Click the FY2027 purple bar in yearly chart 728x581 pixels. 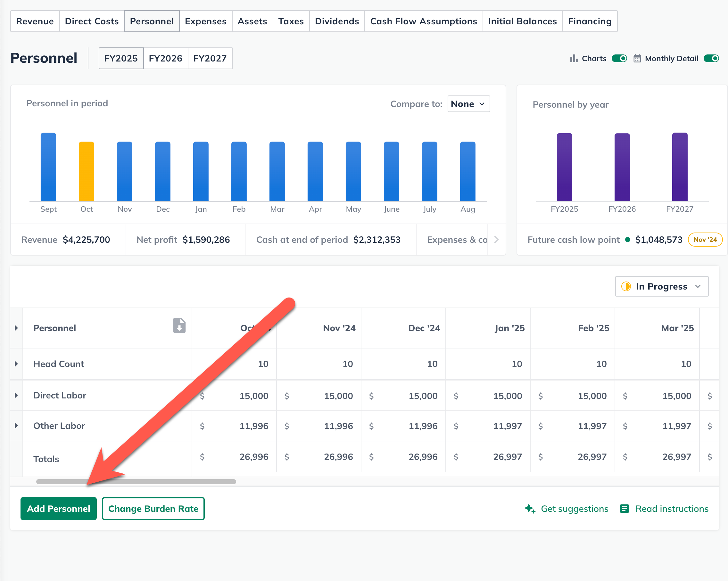coord(680,167)
